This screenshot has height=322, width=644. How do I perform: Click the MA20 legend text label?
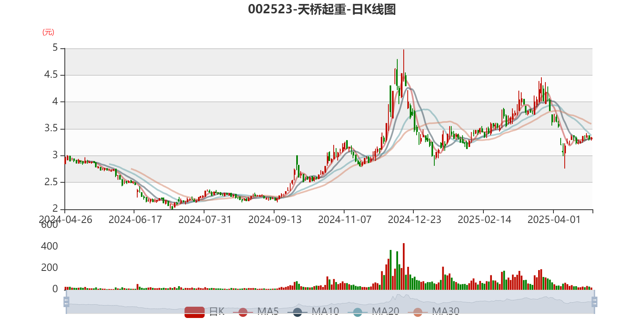coord(385,311)
